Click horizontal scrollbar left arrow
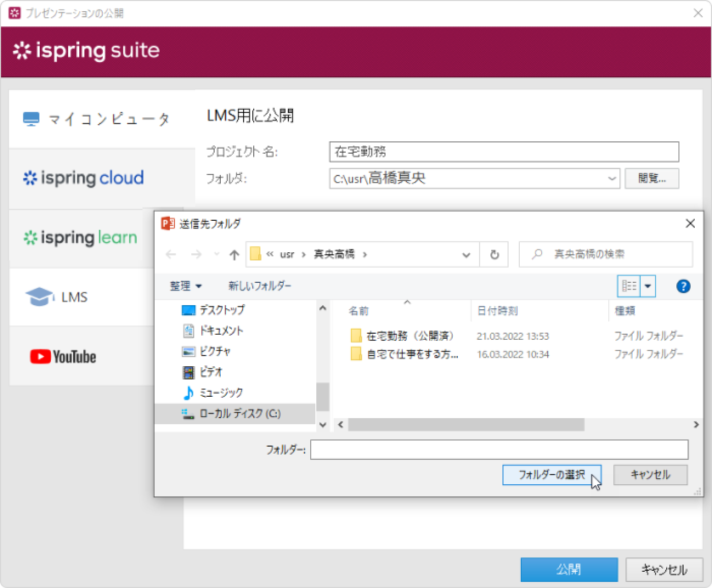This screenshot has height=588, width=712. (x=340, y=425)
